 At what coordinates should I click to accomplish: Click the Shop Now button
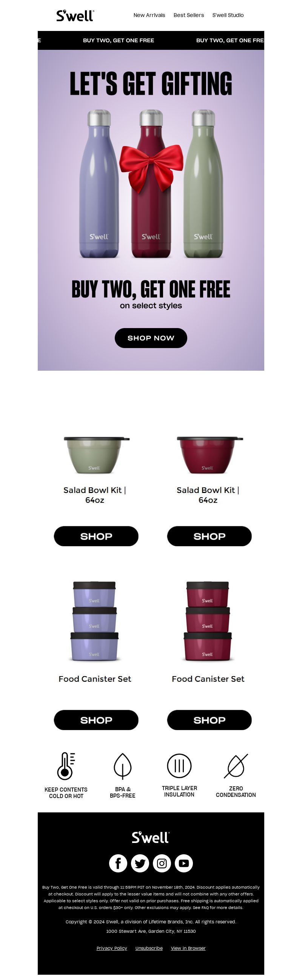pyautogui.click(x=151, y=338)
